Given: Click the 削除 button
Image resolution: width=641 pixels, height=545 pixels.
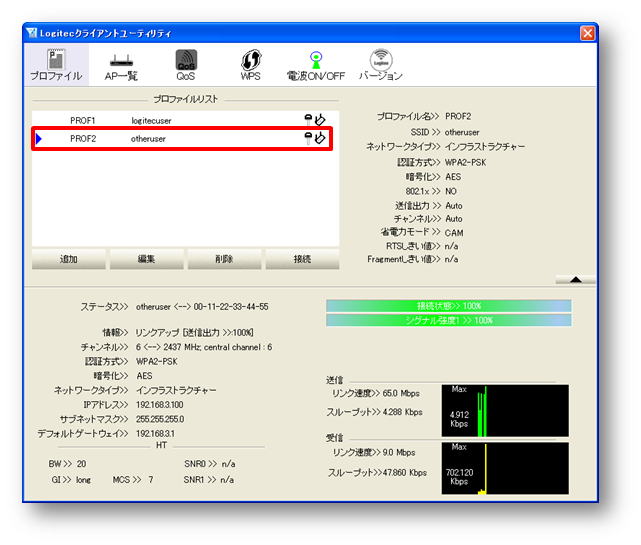Looking at the screenshot, I should [224, 259].
